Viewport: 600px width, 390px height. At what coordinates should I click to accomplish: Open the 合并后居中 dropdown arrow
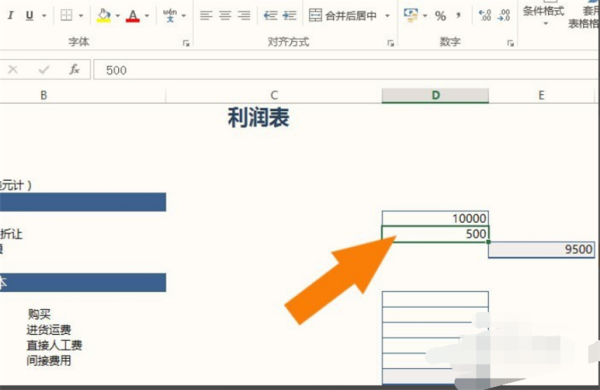coord(387,16)
